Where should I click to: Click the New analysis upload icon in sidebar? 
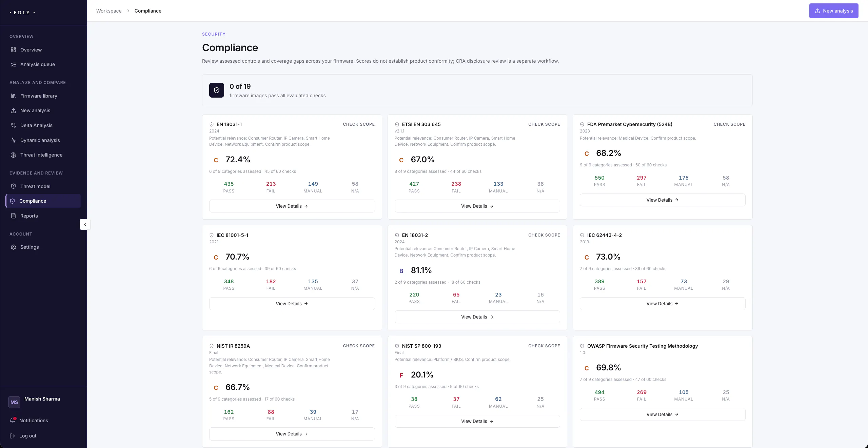[x=13, y=110]
